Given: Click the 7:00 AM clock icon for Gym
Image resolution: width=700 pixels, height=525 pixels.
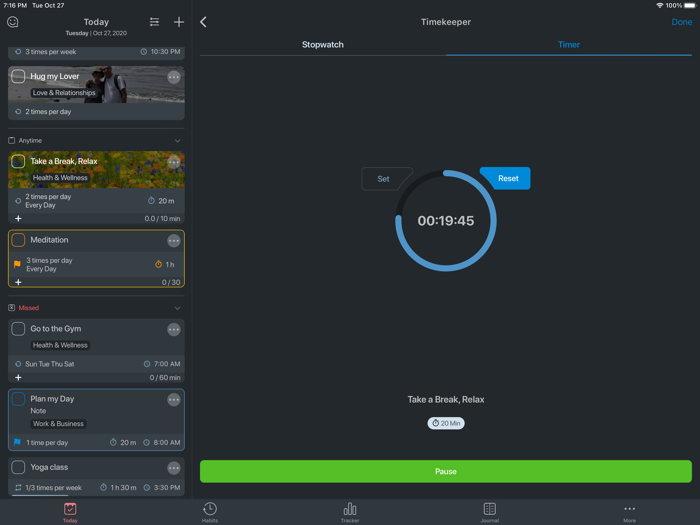Looking at the screenshot, I should [x=147, y=364].
